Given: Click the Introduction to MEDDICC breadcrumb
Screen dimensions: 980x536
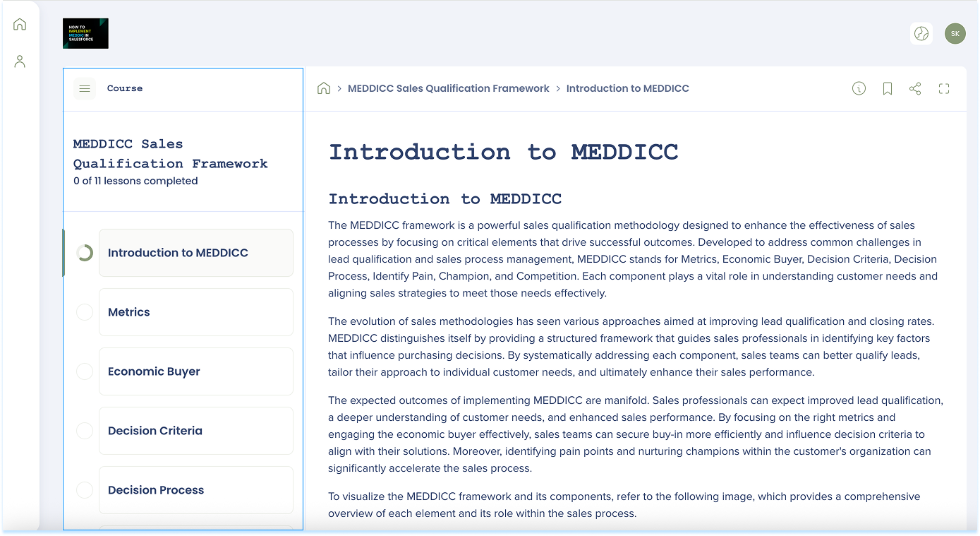Looking at the screenshot, I should pyautogui.click(x=627, y=88).
